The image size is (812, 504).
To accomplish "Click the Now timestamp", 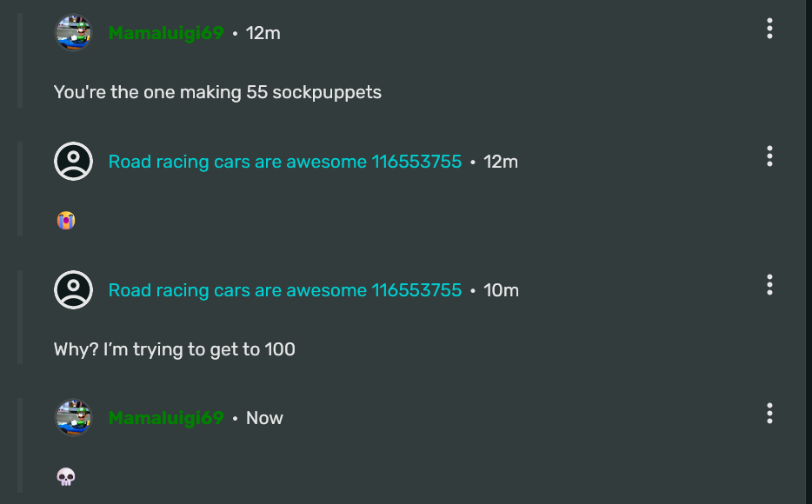I will pyautogui.click(x=264, y=418).
